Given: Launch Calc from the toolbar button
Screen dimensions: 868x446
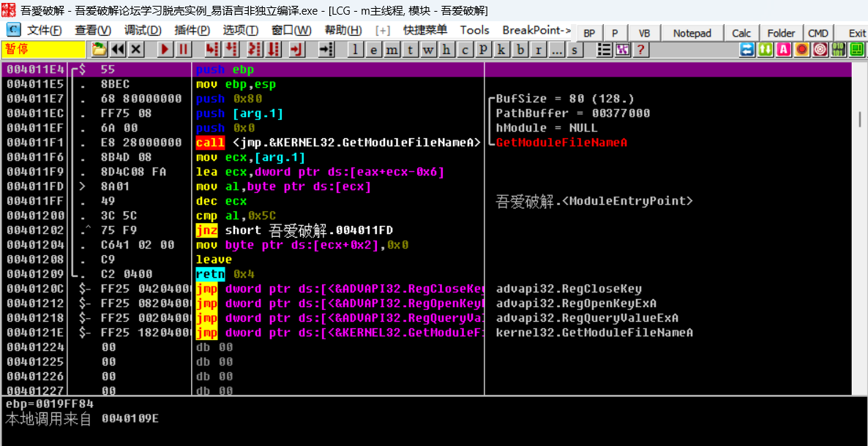Looking at the screenshot, I should (x=741, y=33).
